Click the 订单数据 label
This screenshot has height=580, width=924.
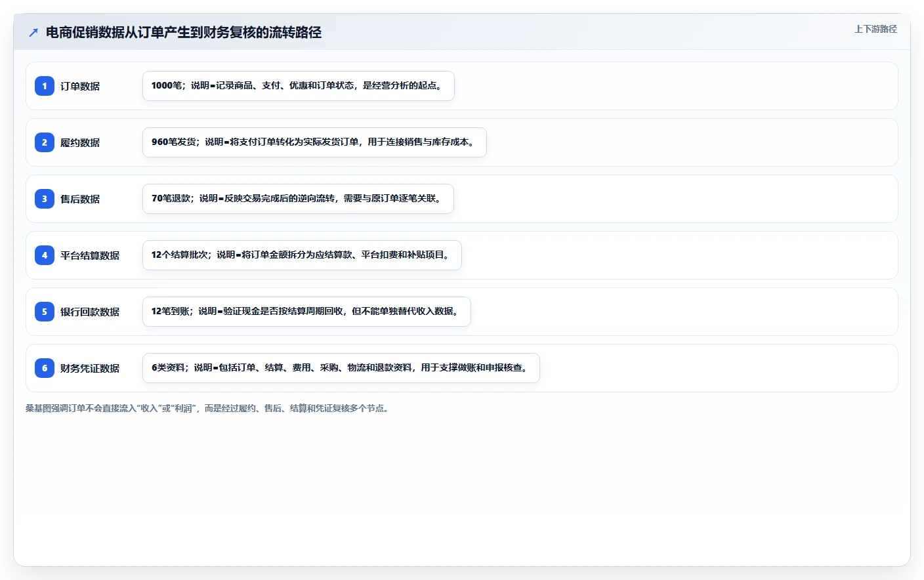[x=80, y=86]
